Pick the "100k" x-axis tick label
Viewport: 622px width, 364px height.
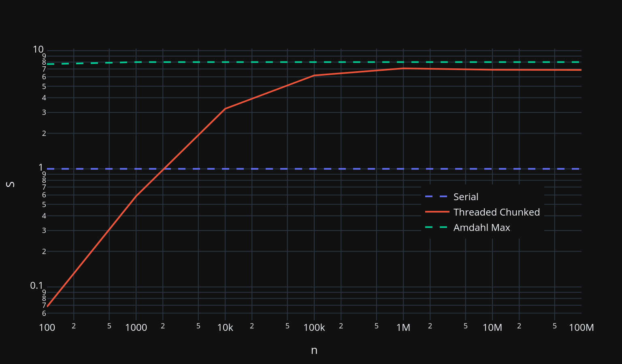click(314, 328)
